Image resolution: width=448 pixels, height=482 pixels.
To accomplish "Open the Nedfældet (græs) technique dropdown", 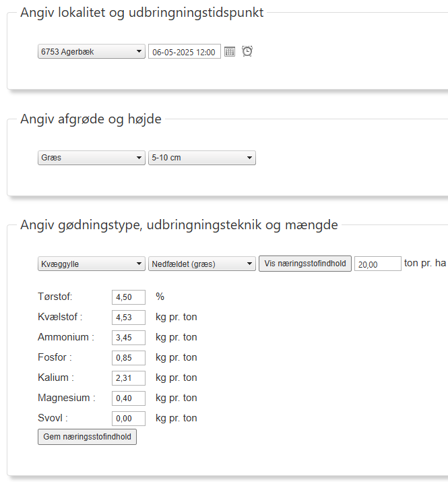I will click(x=201, y=264).
